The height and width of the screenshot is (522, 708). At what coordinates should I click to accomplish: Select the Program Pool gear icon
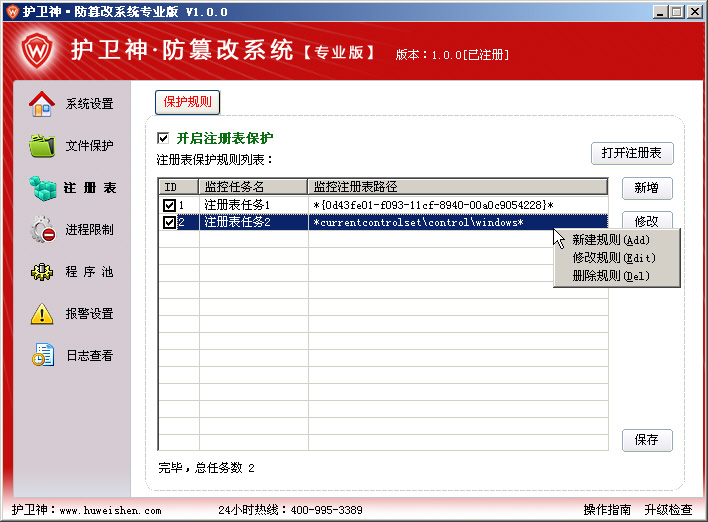click(41, 271)
